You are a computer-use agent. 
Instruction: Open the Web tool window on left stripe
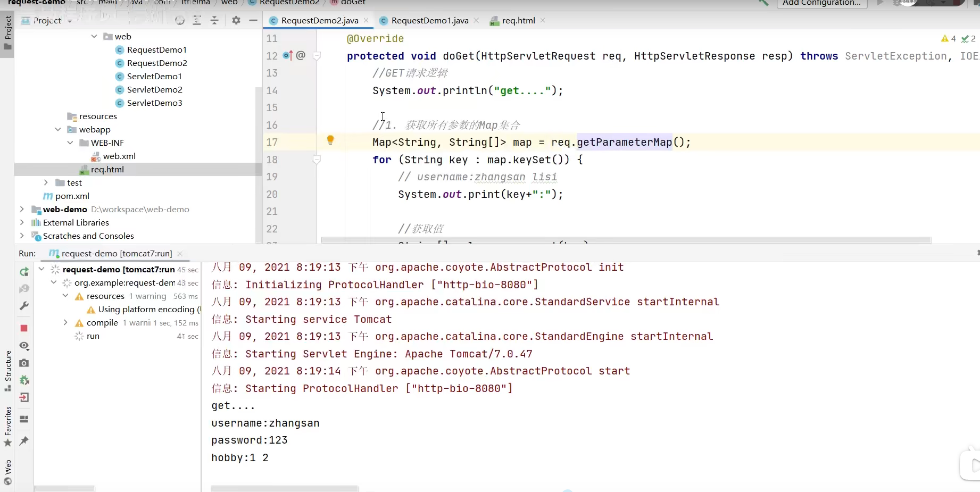8,472
